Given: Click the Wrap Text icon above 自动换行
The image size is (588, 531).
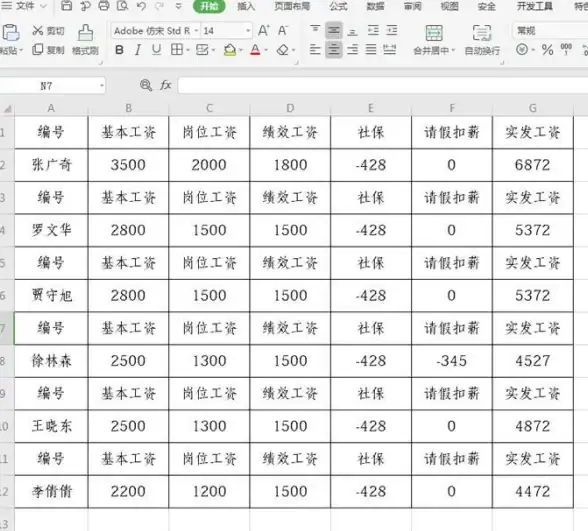Looking at the screenshot, I should (x=482, y=33).
